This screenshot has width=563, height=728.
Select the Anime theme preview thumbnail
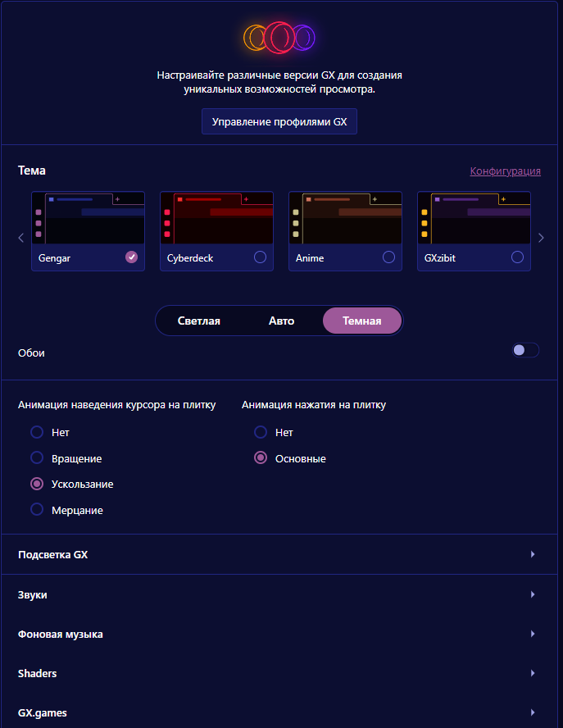click(x=345, y=218)
